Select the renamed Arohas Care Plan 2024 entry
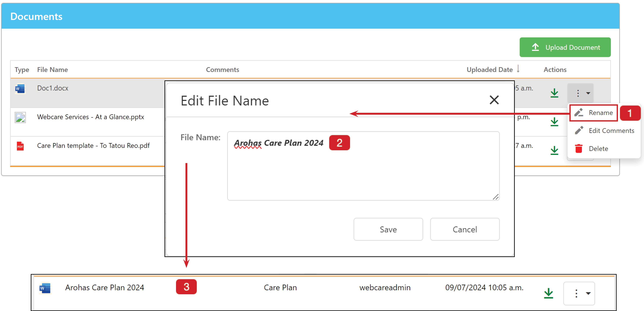This screenshot has height=311, width=644. [x=104, y=288]
